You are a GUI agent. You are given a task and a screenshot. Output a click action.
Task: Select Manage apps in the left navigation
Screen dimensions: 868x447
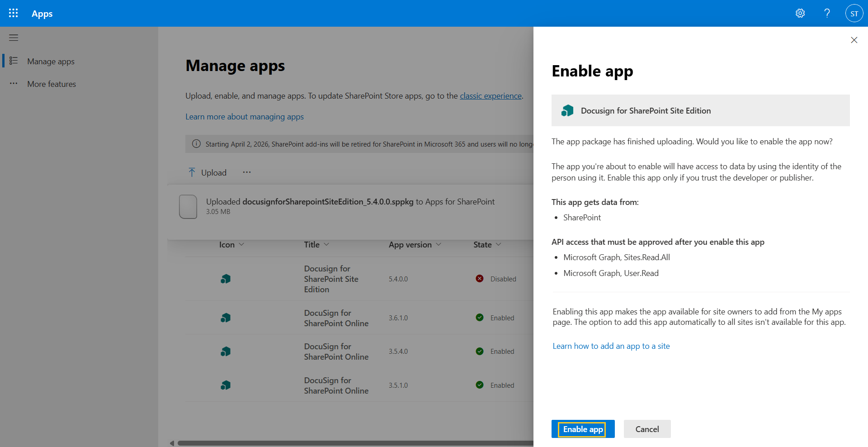coord(51,61)
